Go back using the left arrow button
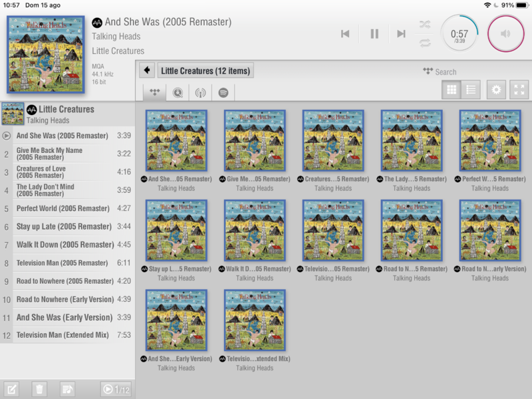 click(x=147, y=70)
